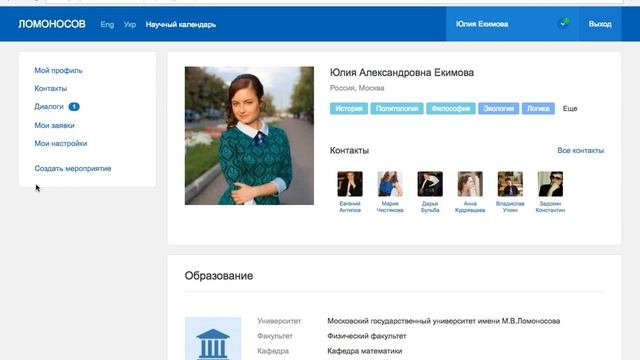Expand more tags with Еще
640x360 pixels.
click(x=570, y=109)
